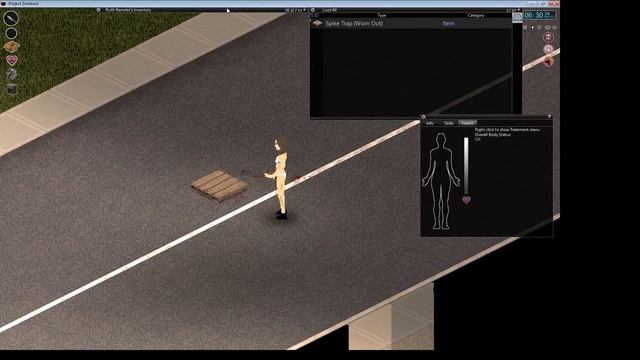640x360 pixels.
Task: Sort loot list by Category column
Action: [476, 15]
